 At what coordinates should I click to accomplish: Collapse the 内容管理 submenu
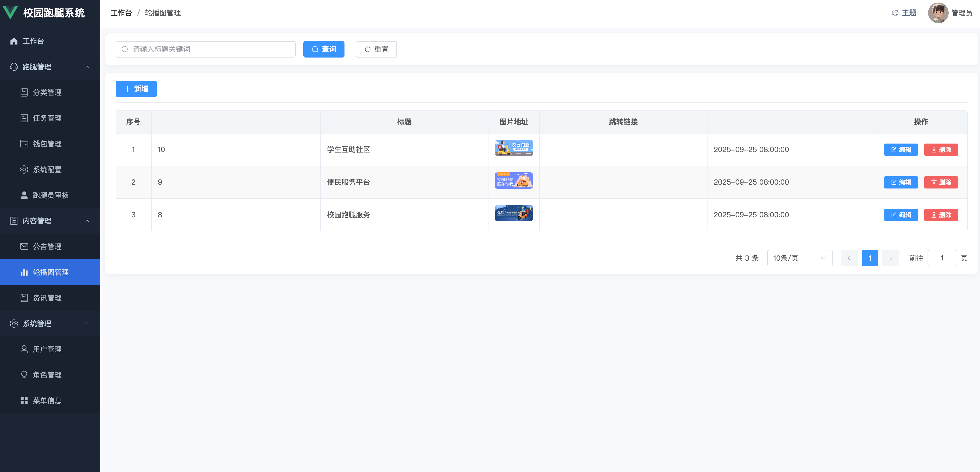point(87,221)
